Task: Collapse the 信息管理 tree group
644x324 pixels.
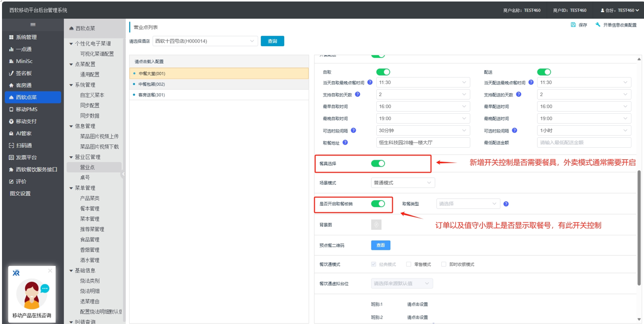Action: tap(71, 126)
